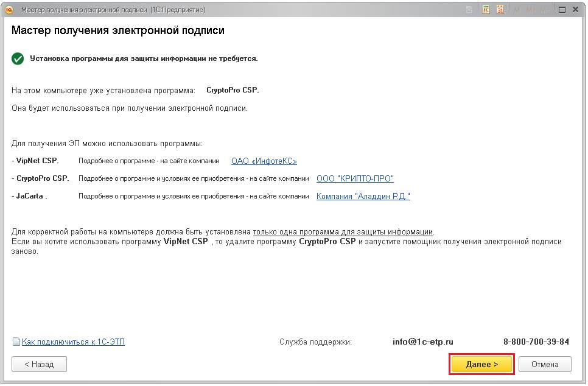This screenshot has width=588, height=386.
Task: Click the support email info@1c-etp.ru
Action: (423, 342)
